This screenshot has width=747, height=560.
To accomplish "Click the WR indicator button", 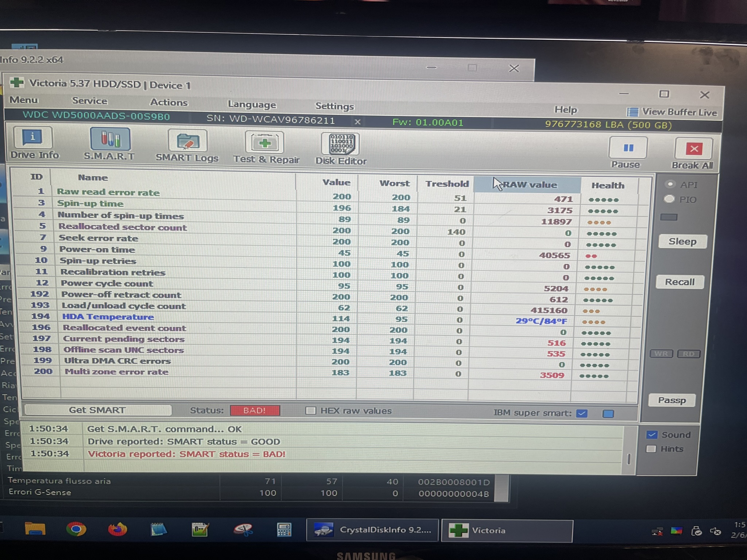I will (x=661, y=354).
